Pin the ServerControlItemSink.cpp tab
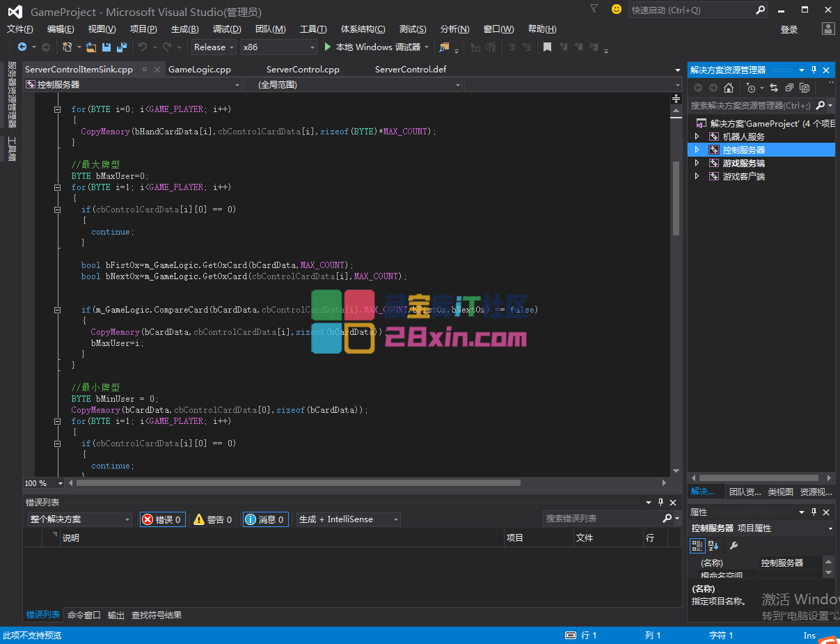This screenshot has width=840, height=644. pyautogui.click(x=145, y=70)
